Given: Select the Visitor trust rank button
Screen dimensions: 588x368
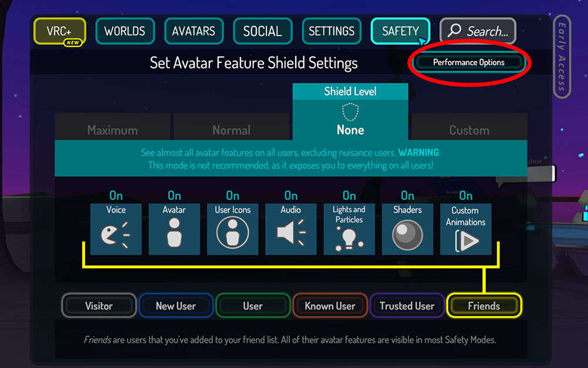Looking at the screenshot, I should [99, 306].
